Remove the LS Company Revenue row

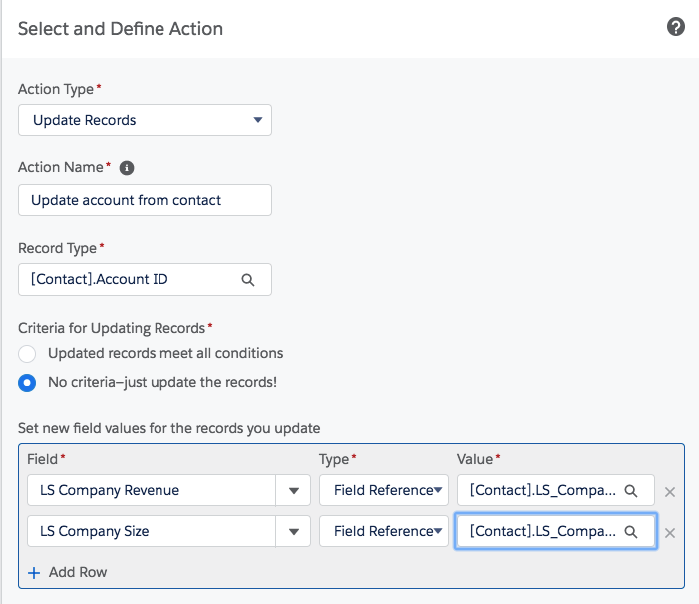(670, 492)
